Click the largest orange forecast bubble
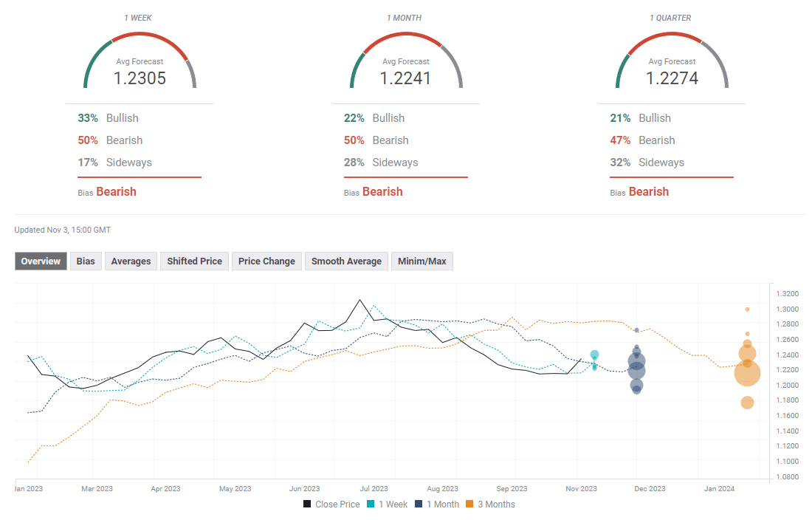The image size is (812, 520). (x=747, y=374)
